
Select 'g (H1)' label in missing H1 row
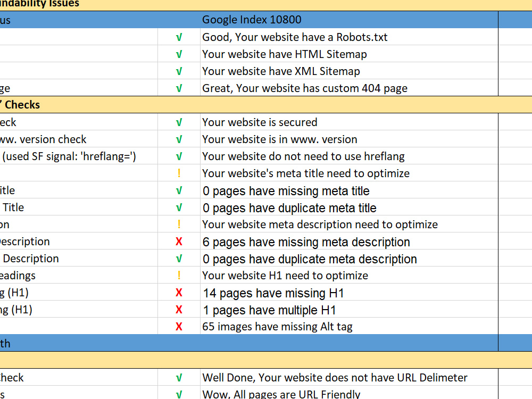(14, 293)
